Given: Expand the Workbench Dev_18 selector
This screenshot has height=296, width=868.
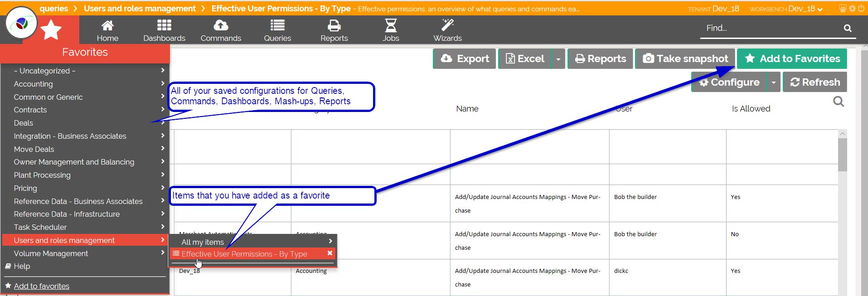Looking at the screenshot, I should pos(806,9).
